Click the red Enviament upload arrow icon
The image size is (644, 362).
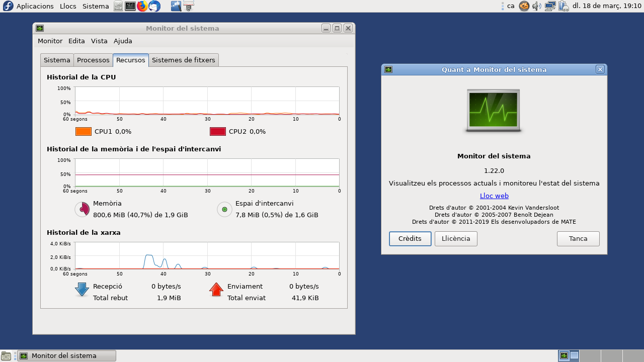pyautogui.click(x=216, y=290)
